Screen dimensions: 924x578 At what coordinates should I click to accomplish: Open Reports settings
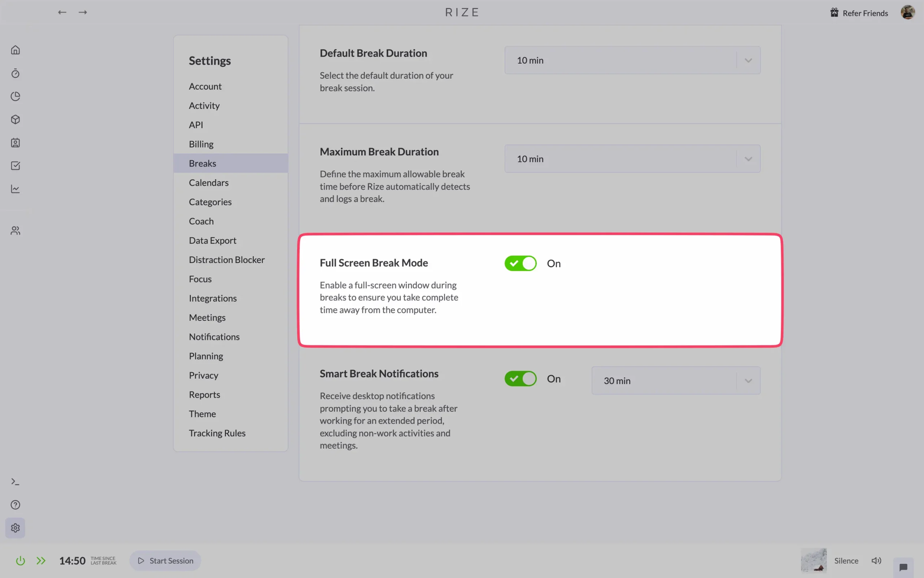(x=231, y=394)
